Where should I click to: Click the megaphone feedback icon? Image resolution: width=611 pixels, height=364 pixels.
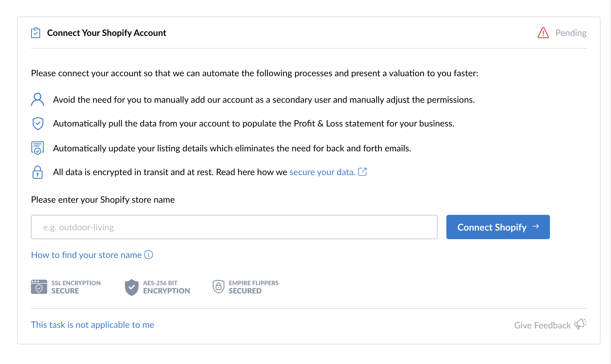coord(580,324)
